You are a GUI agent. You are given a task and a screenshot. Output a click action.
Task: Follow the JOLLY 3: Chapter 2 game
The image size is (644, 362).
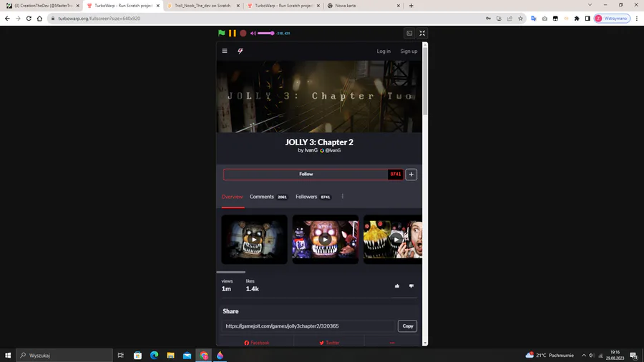coord(306,174)
